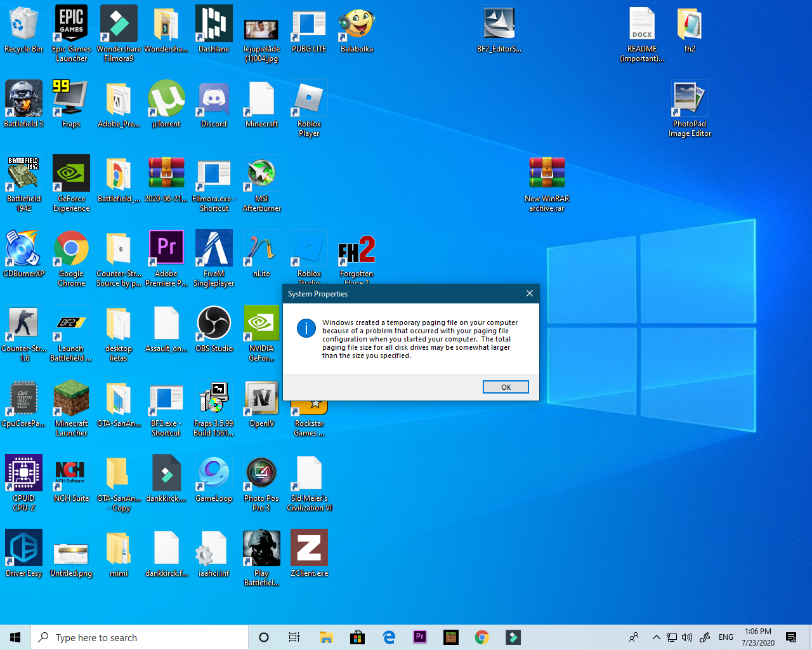812x650 pixels.
Task: Select the GeForce Experience icon
Action: point(71,184)
